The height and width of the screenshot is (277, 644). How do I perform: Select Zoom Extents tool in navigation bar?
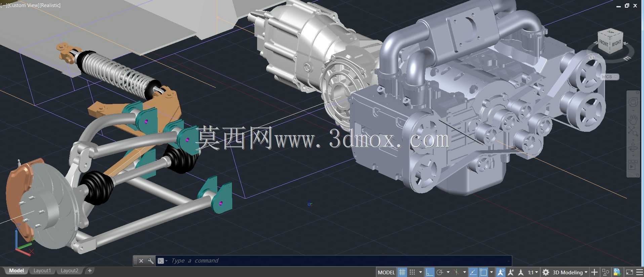(633, 131)
